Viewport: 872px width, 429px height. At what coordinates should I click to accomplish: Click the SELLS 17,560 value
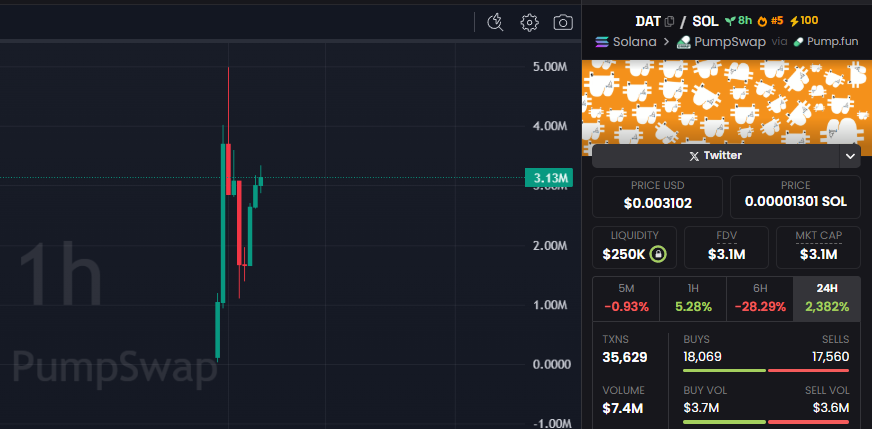click(829, 357)
